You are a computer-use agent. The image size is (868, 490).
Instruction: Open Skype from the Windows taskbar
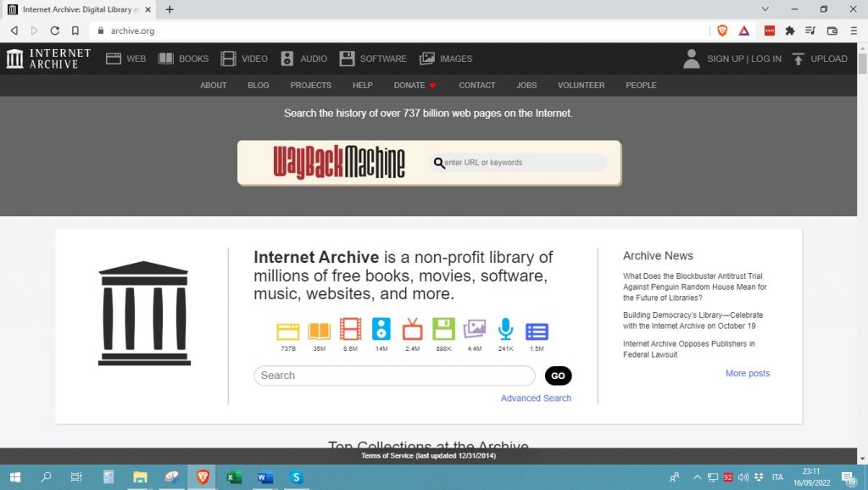point(296,478)
